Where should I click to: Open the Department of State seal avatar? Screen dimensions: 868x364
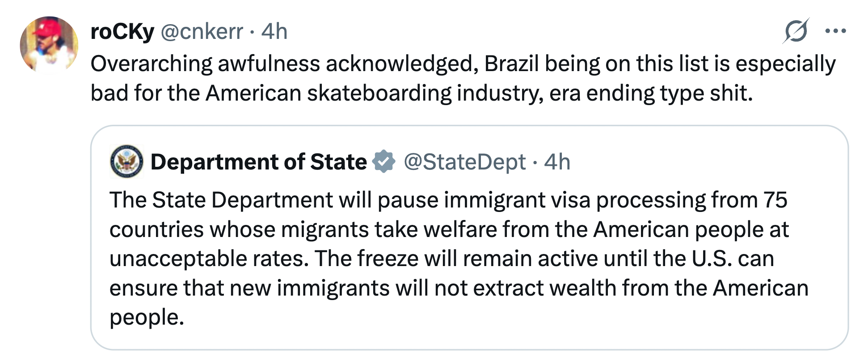[126, 162]
